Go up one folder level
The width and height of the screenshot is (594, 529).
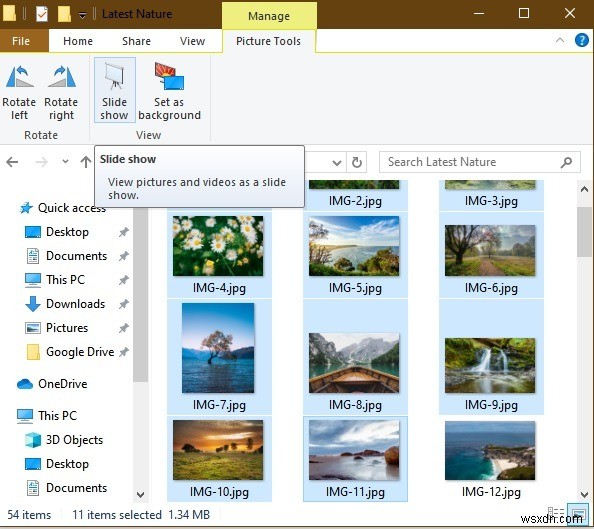pos(86,162)
